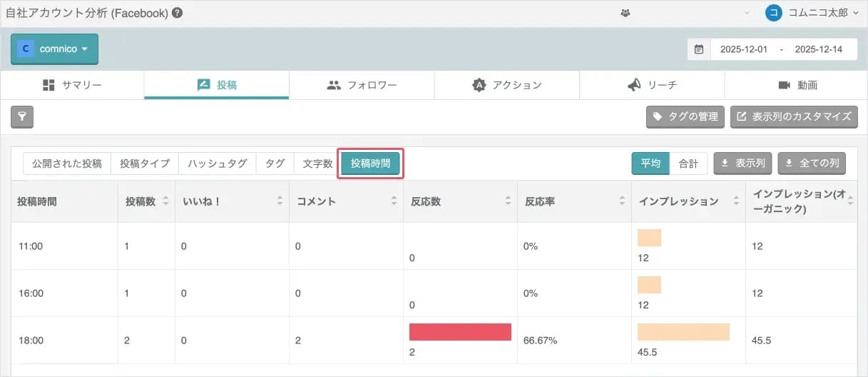This screenshot has height=377, width=868.
Task: Click the impression bar in 11:00 row
Action: (649, 238)
